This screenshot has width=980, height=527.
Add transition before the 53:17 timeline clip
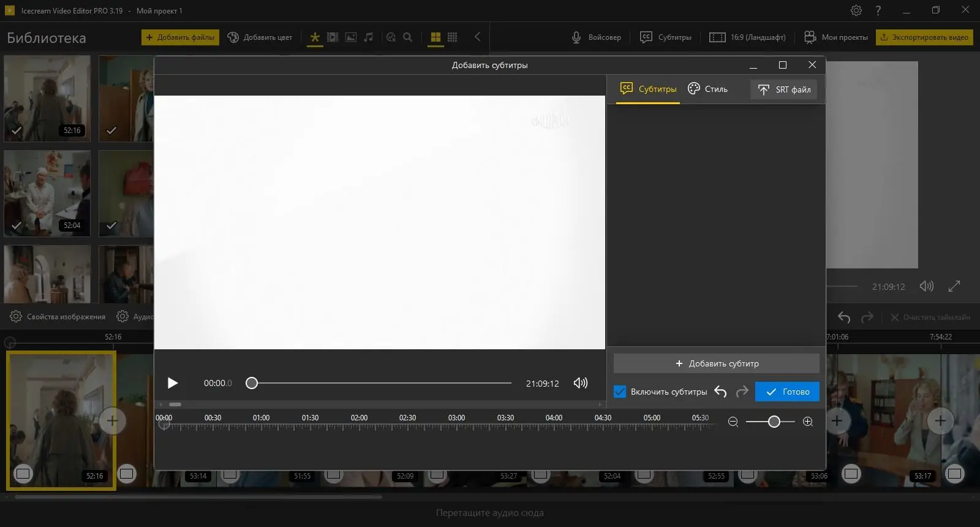(837, 421)
